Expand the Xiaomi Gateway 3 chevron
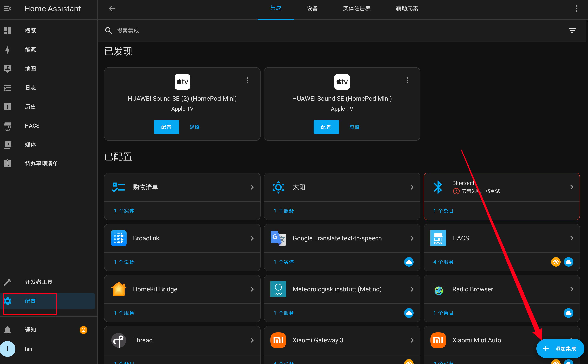588x364 pixels. (412, 340)
